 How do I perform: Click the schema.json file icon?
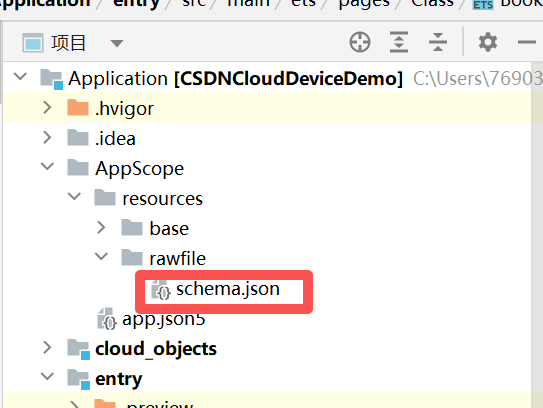coord(161,290)
